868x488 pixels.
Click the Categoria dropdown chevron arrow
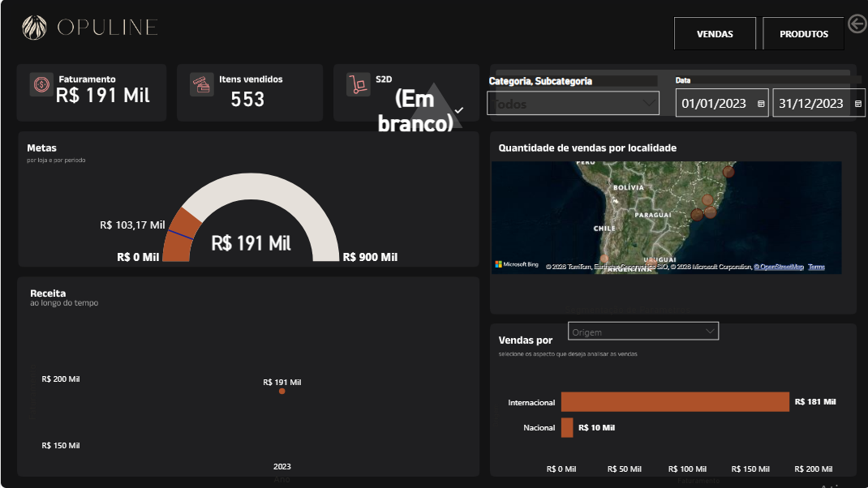[648, 103]
